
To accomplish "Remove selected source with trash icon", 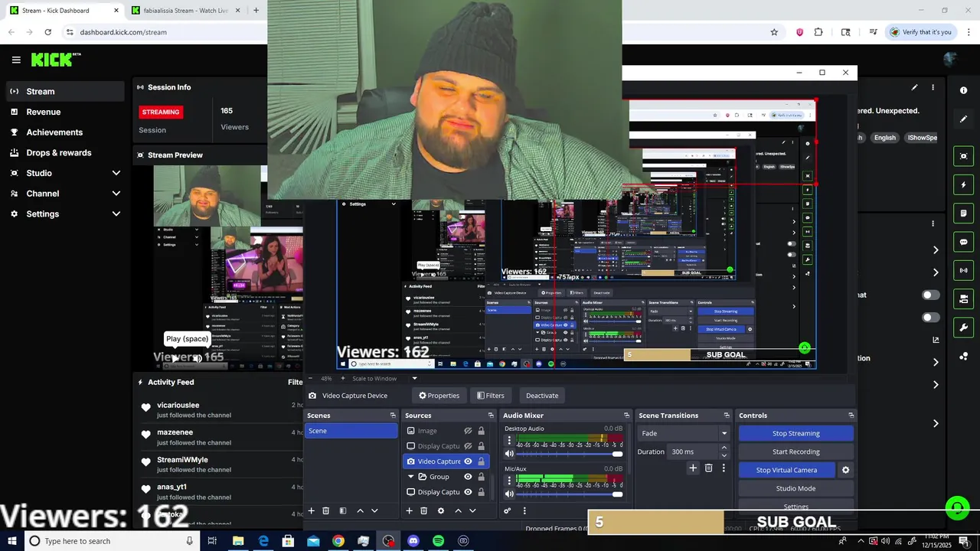I will (x=423, y=510).
